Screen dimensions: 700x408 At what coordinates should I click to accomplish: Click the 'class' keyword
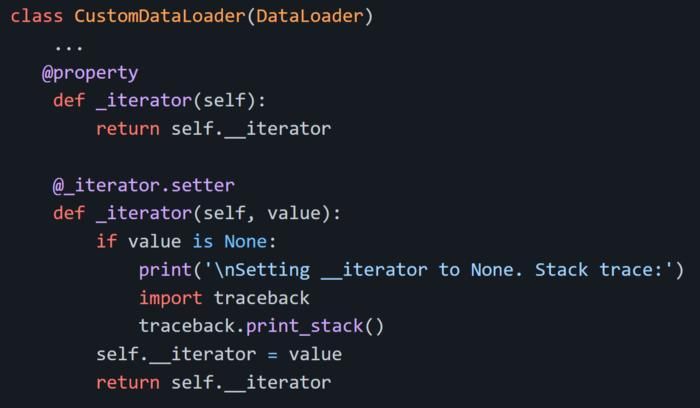37,17
